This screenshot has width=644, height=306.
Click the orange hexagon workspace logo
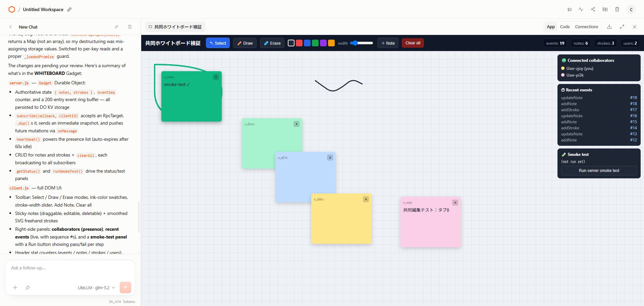click(x=12, y=9)
